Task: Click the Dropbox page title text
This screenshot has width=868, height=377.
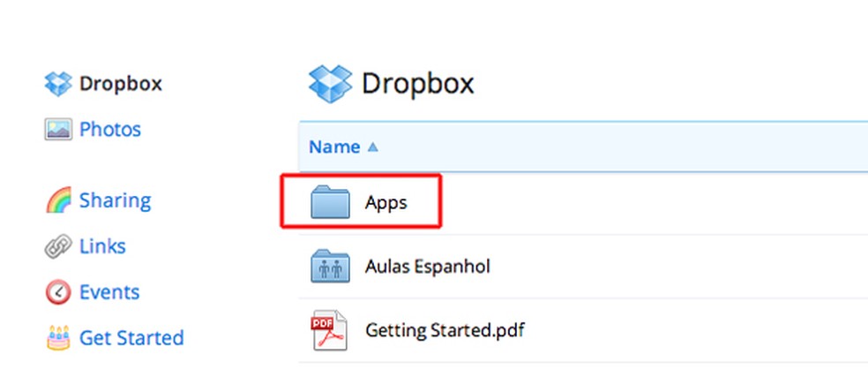Action: pyautogui.click(x=418, y=84)
